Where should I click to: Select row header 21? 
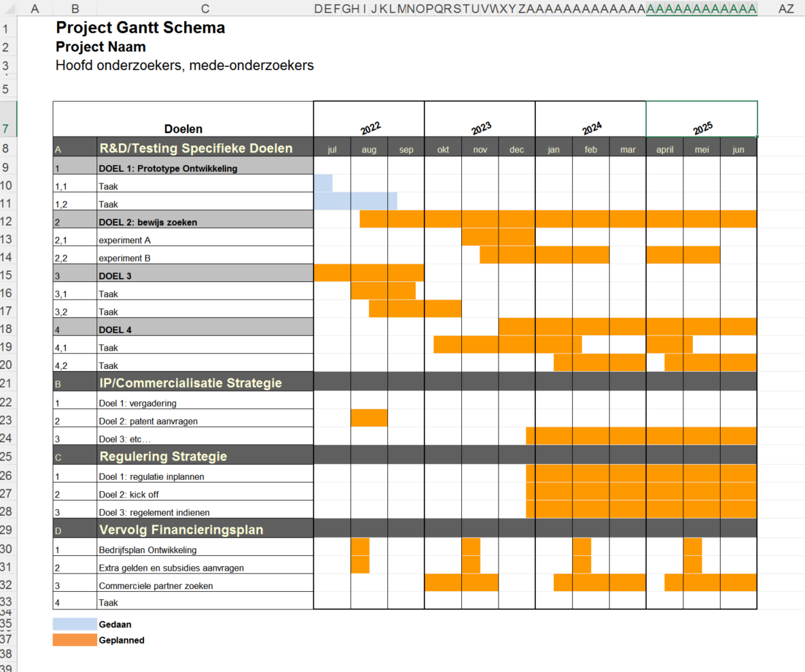[8, 382]
